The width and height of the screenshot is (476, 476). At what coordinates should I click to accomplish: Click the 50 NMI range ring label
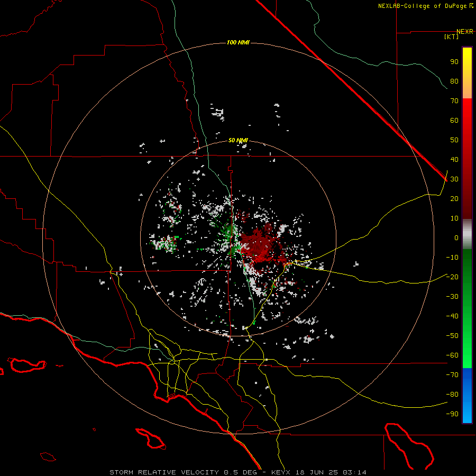pyautogui.click(x=238, y=140)
